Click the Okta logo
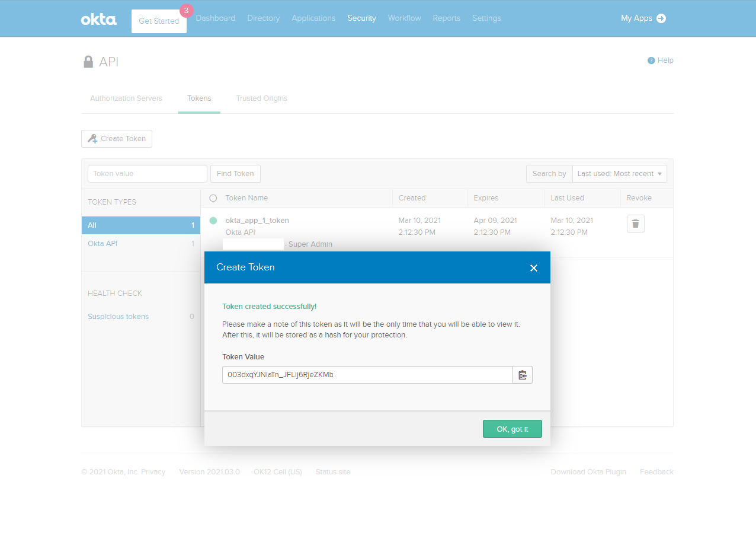Viewport: 756px width, 542px height. click(x=99, y=19)
